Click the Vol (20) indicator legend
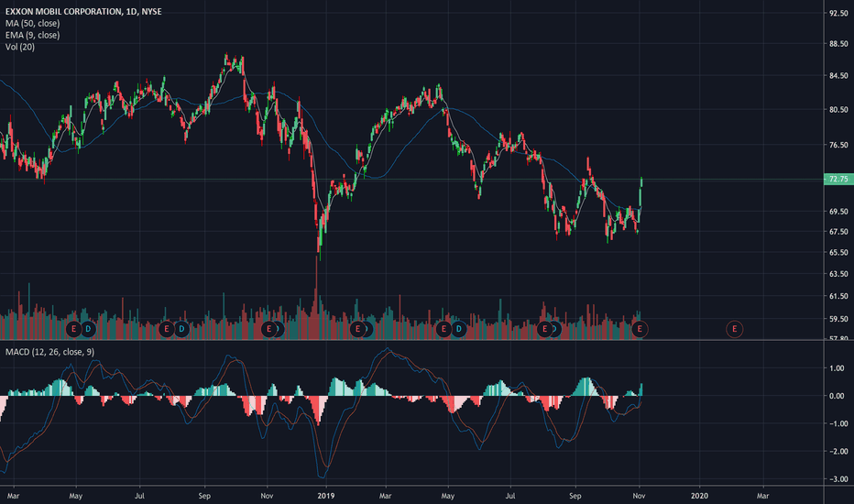 [x=20, y=48]
